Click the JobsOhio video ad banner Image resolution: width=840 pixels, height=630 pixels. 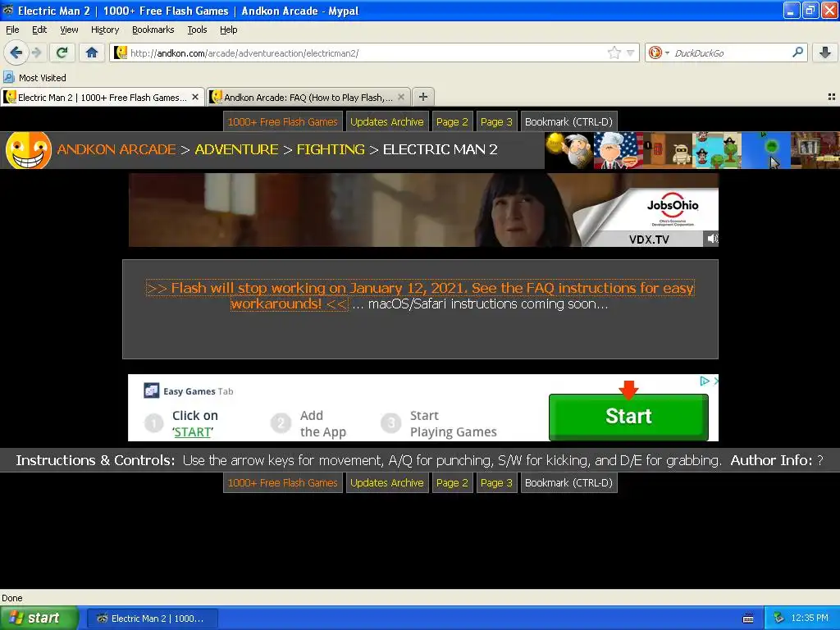[x=423, y=209]
